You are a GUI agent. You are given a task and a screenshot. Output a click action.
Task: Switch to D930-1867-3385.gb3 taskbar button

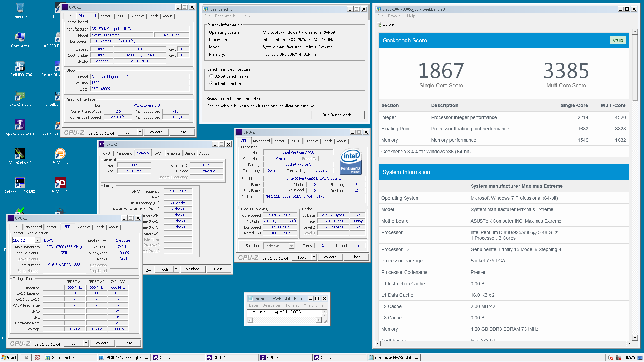coord(124,358)
